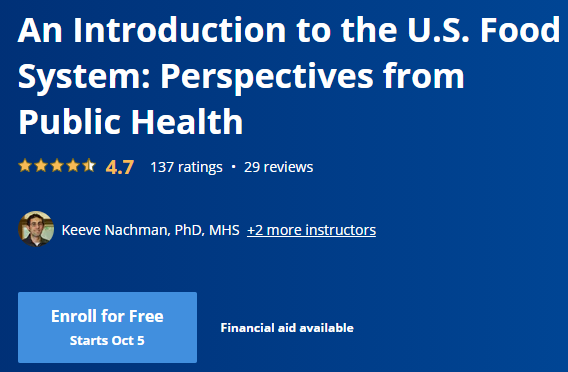
Task: Click the Enroll for Free button
Action: pyautogui.click(x=108, y=327)
